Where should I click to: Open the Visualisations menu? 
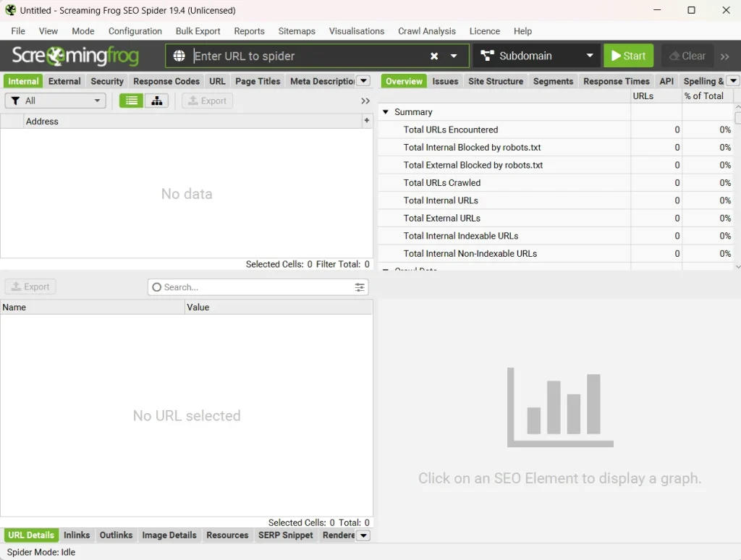[357, 30]
